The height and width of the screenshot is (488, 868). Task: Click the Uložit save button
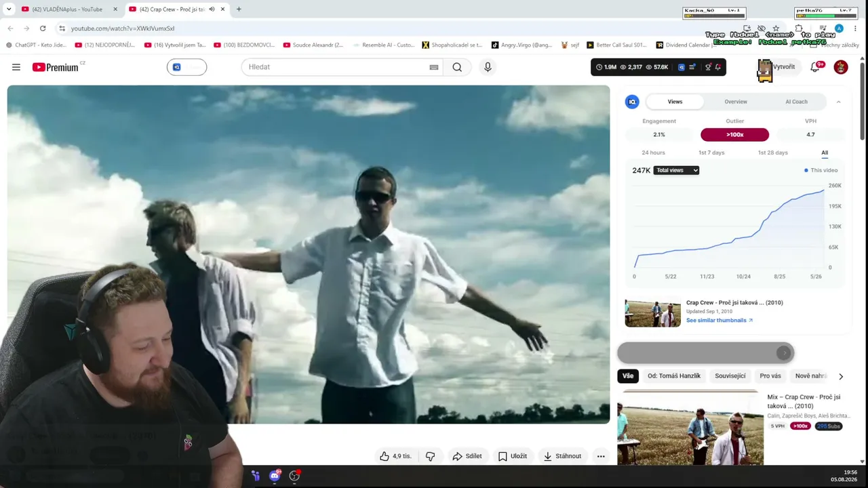pyautogui.click(x=512, y=456)
